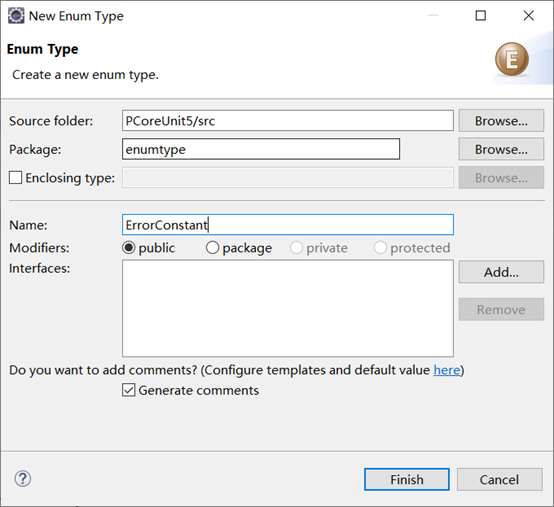
Task: Click the Package text field
Action: point(261,149)
